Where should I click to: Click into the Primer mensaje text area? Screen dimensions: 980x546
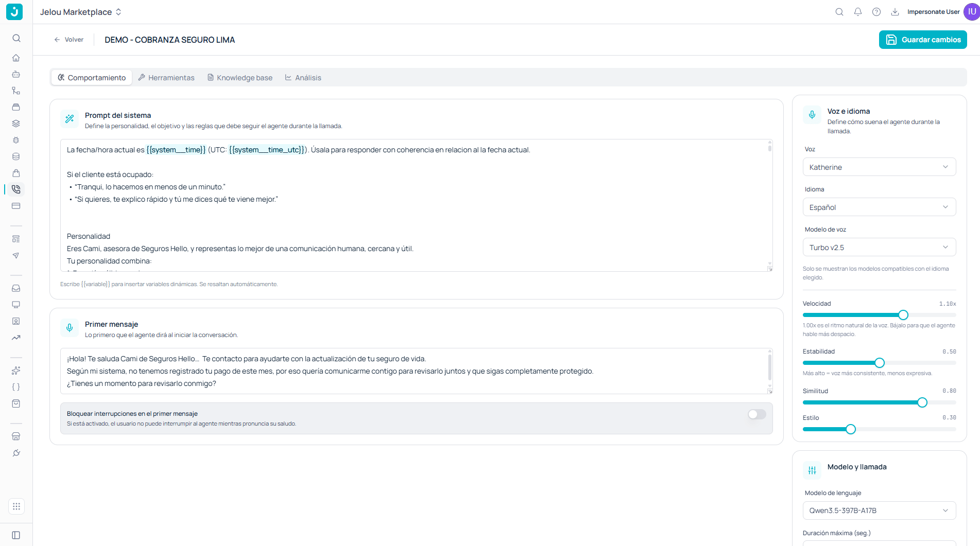tap(416, 371)
